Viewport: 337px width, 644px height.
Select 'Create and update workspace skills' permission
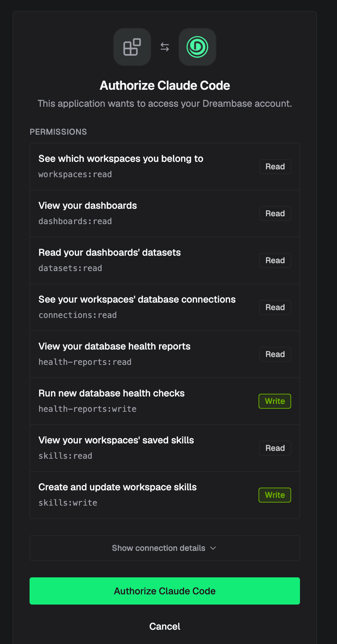pyautogui.click(x=165, y=495)
